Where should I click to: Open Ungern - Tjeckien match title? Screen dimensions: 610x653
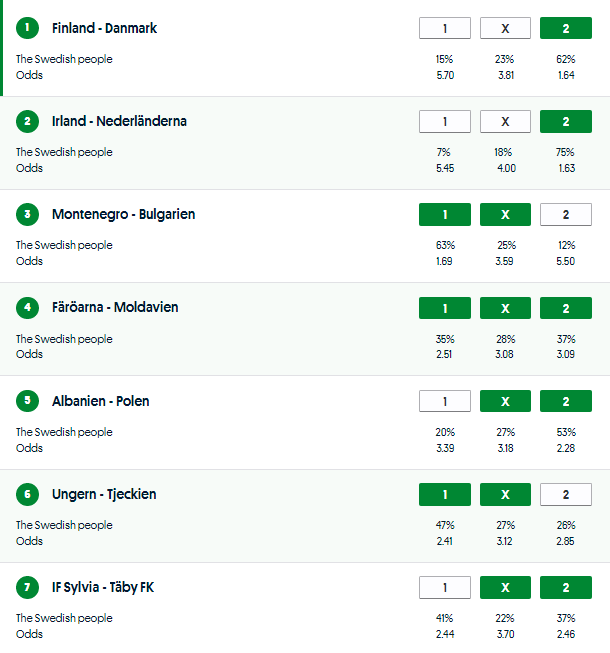(x=104, y=494)
